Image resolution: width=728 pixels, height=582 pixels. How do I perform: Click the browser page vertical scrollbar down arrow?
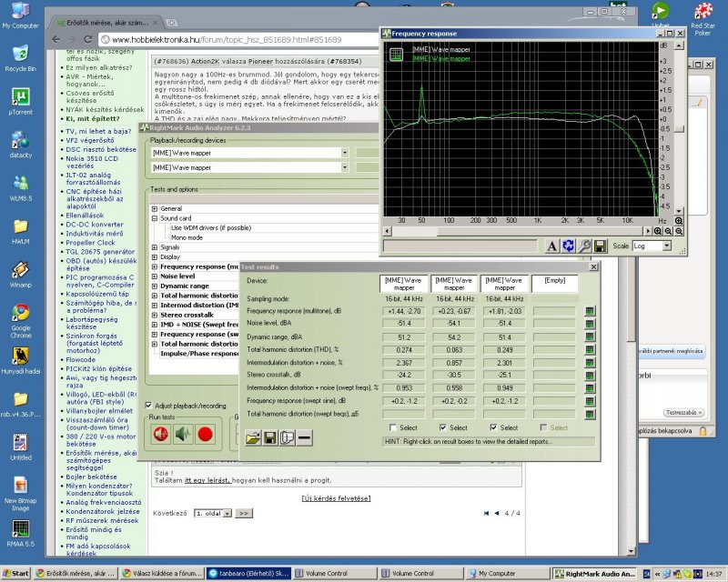pos(631,551)
